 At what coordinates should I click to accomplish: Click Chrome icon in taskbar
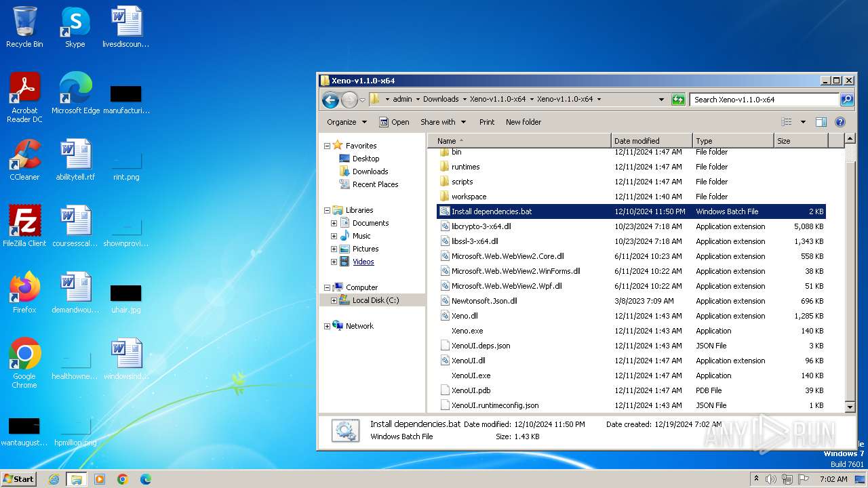click(122, 479)
